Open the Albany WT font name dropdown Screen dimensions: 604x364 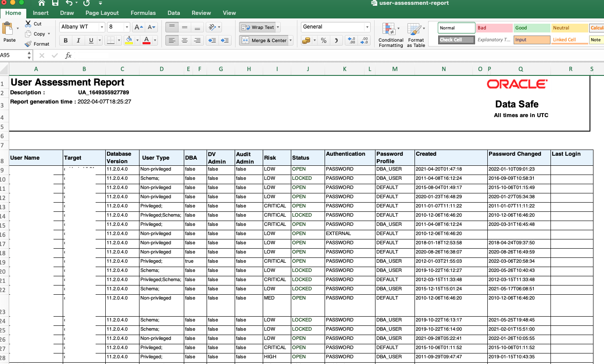(102, 27)
